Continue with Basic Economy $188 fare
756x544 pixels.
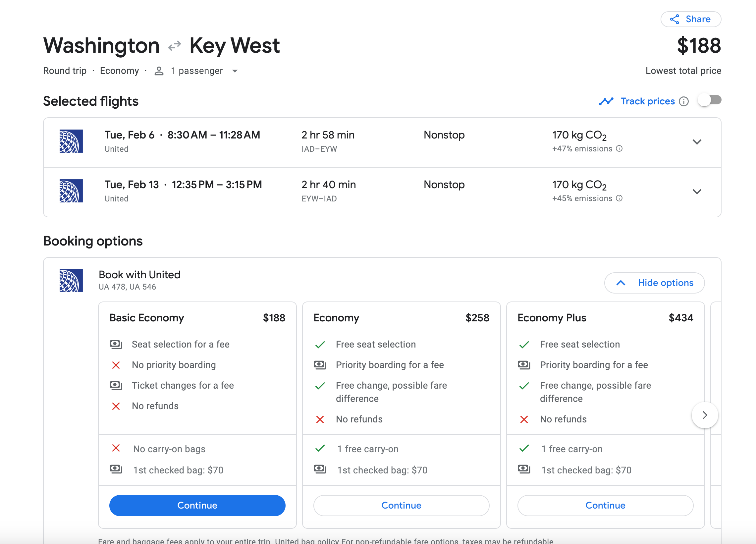tap(197, 505)
